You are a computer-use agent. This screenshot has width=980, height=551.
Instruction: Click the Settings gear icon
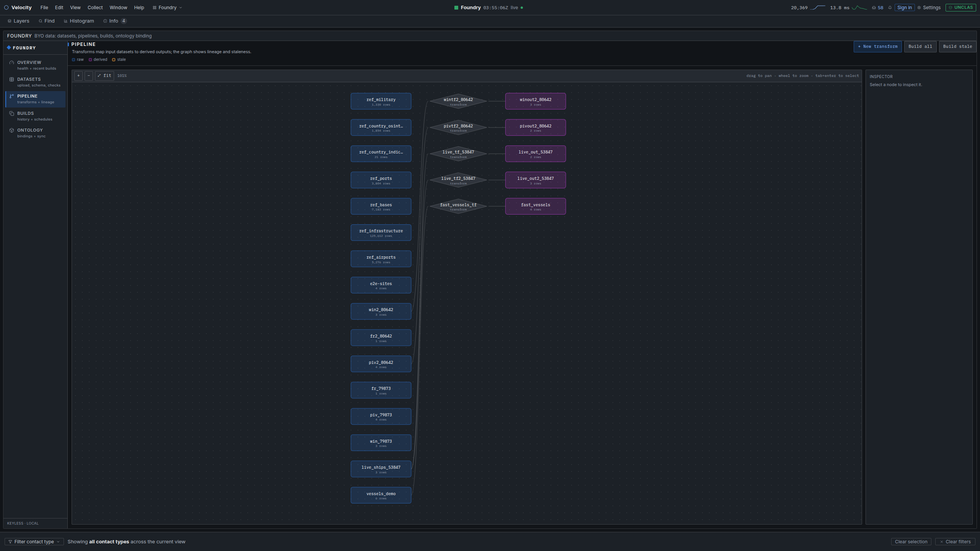919,8
